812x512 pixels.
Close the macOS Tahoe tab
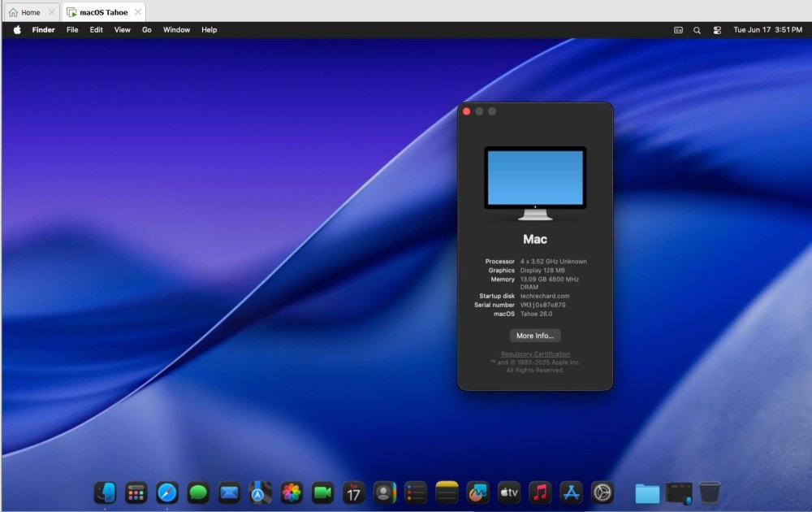click(x=138, y=12)
